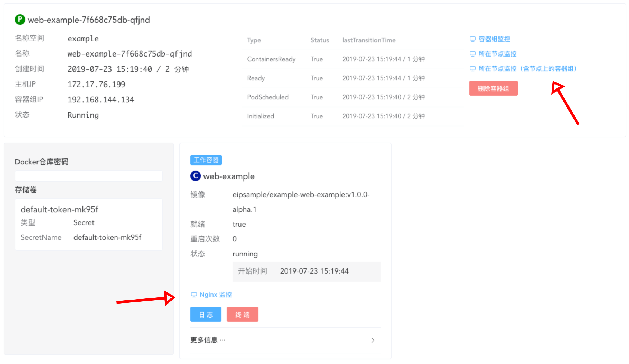Click the 删除容器组 button
629x364 pixels.
(x=493, y=88)
